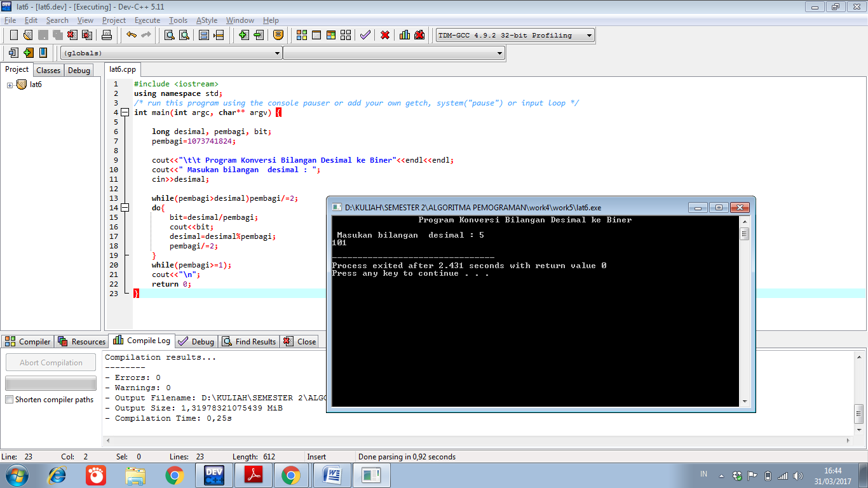Click the Close file toolbar icon
Image resolution: width=868 pixels, height=488 pixels.
coord(72,35)
